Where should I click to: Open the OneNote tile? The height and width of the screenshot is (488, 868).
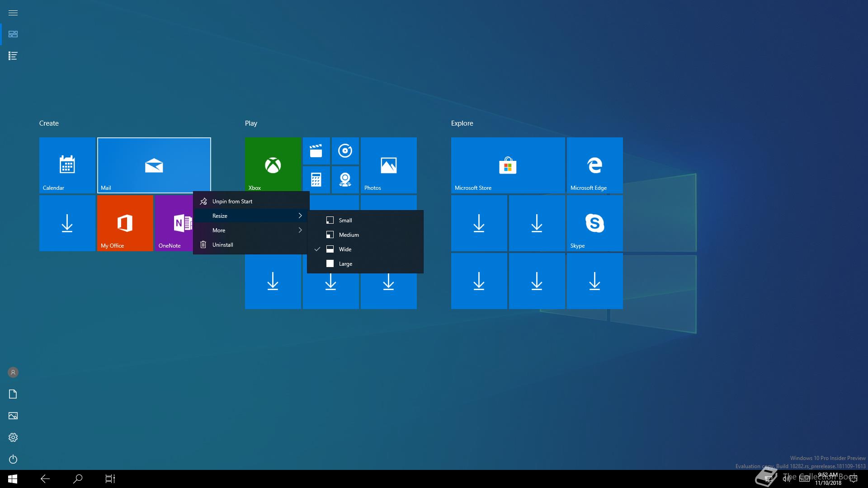tap(174, 223)
